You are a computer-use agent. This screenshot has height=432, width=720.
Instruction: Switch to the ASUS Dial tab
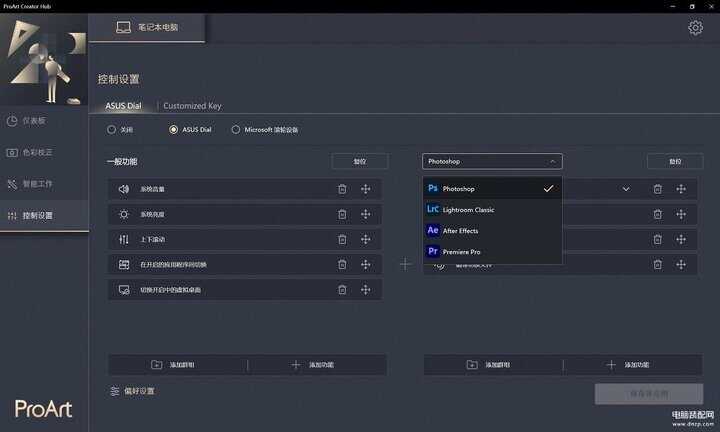coord(123,106)
